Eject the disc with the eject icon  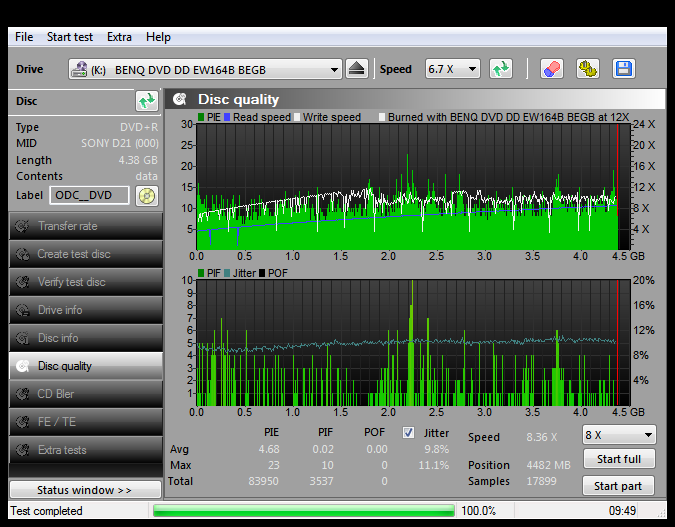click(x=356, y=69)
